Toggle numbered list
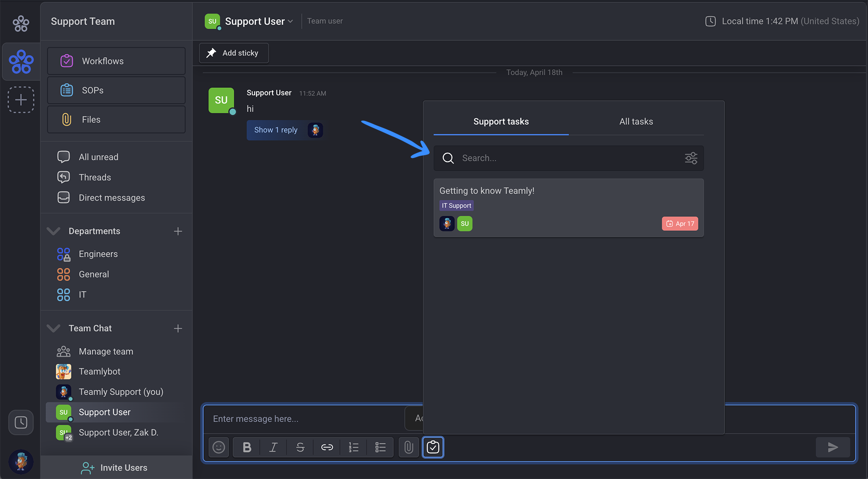 (354, 448)
